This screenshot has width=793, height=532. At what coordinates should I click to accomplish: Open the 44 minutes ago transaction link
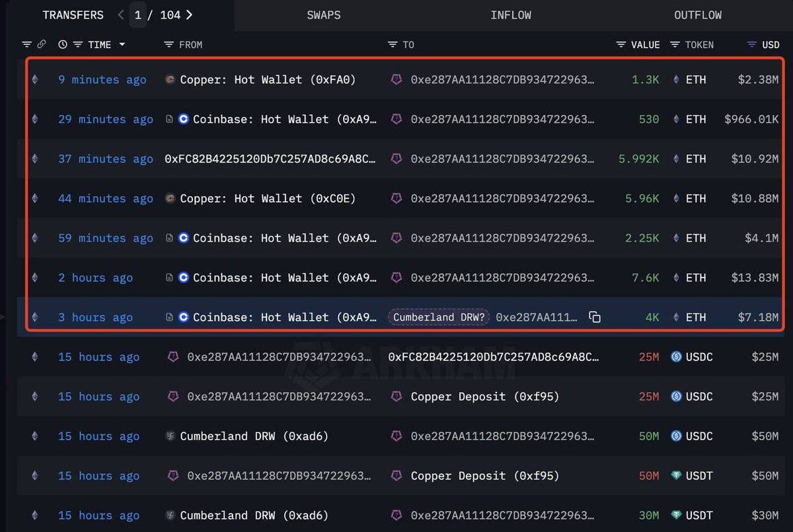click(x=106, y=198)
